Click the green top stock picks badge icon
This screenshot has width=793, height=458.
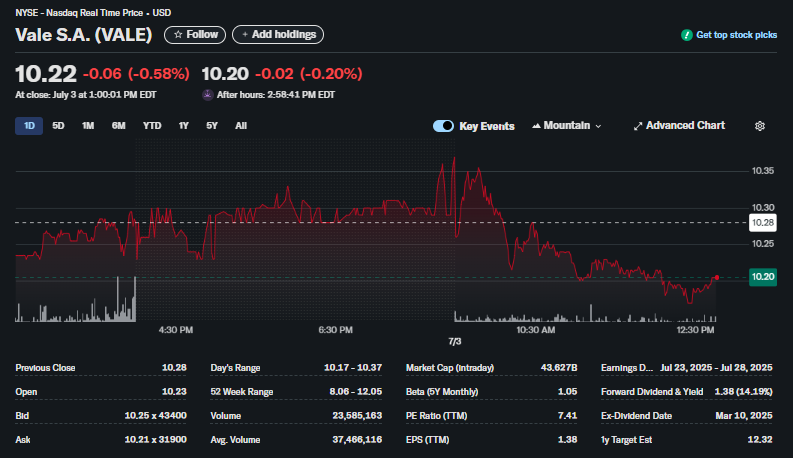(686, 35)
